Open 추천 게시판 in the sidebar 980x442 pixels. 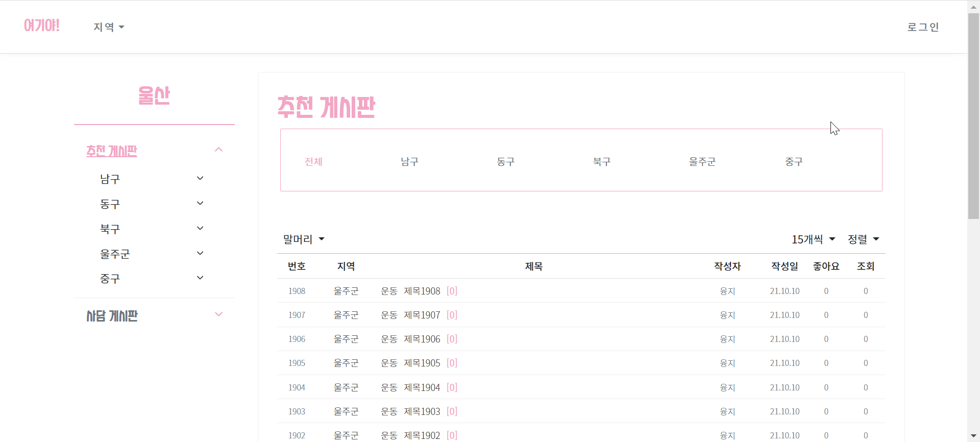point(112,151)
